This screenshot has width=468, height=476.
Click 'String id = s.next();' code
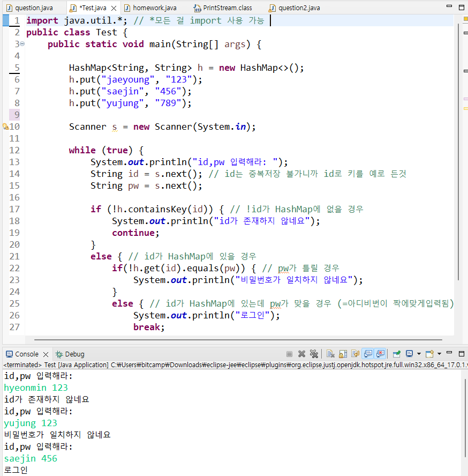coord(146,174)
